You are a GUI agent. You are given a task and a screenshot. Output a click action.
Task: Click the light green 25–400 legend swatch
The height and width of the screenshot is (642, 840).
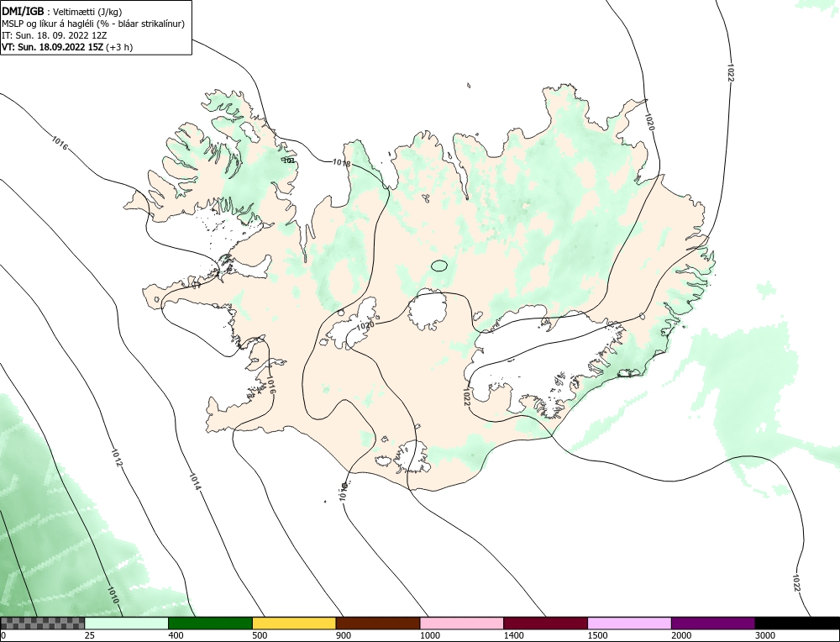127,624
